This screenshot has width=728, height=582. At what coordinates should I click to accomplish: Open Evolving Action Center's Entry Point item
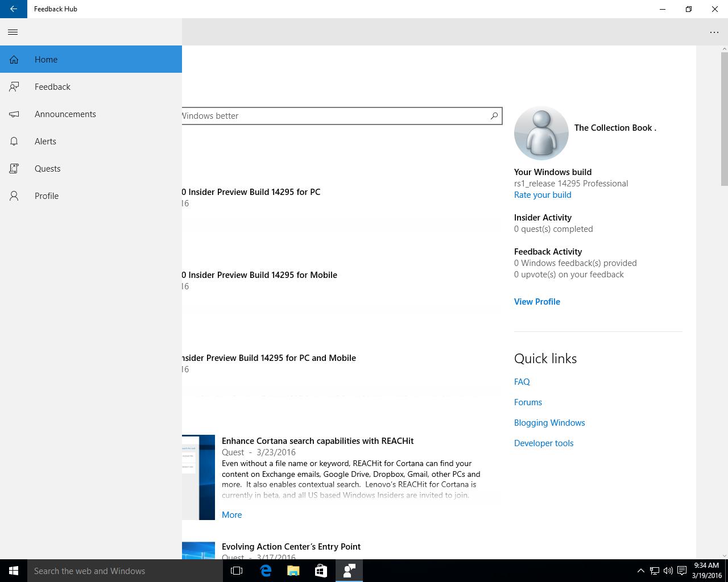click(291, 547)
